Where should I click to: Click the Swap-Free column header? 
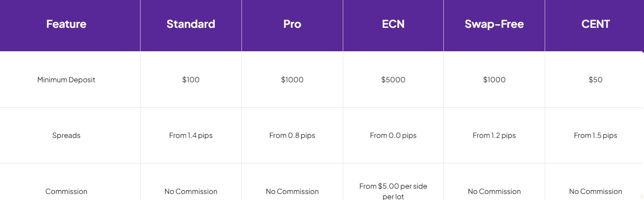[x=494, y=24]
